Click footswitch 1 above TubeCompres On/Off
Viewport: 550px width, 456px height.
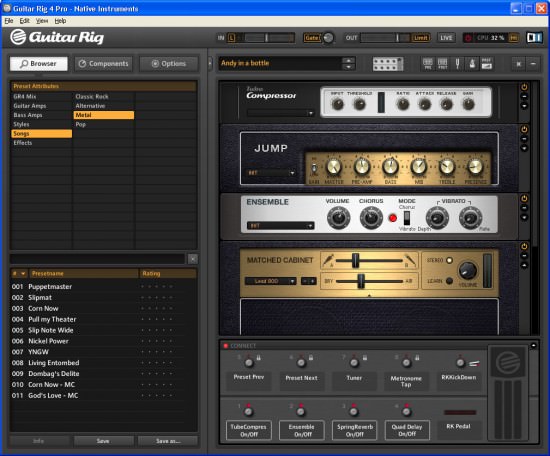click(x=248, y=411)
